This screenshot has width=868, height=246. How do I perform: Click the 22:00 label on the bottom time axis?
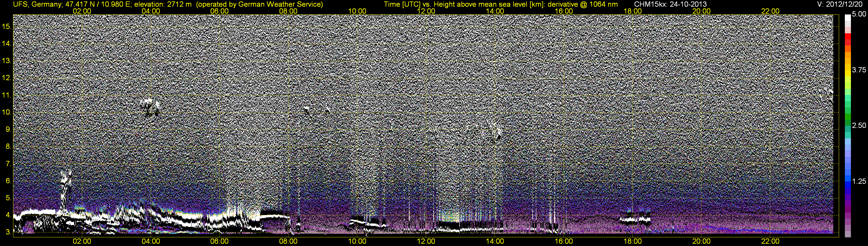(x=770, y=241)
